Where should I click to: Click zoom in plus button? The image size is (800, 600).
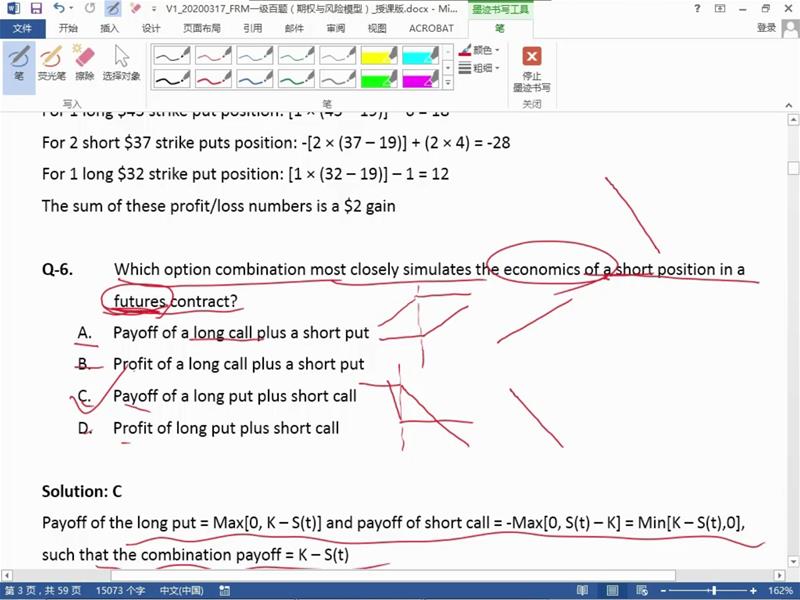753,591
